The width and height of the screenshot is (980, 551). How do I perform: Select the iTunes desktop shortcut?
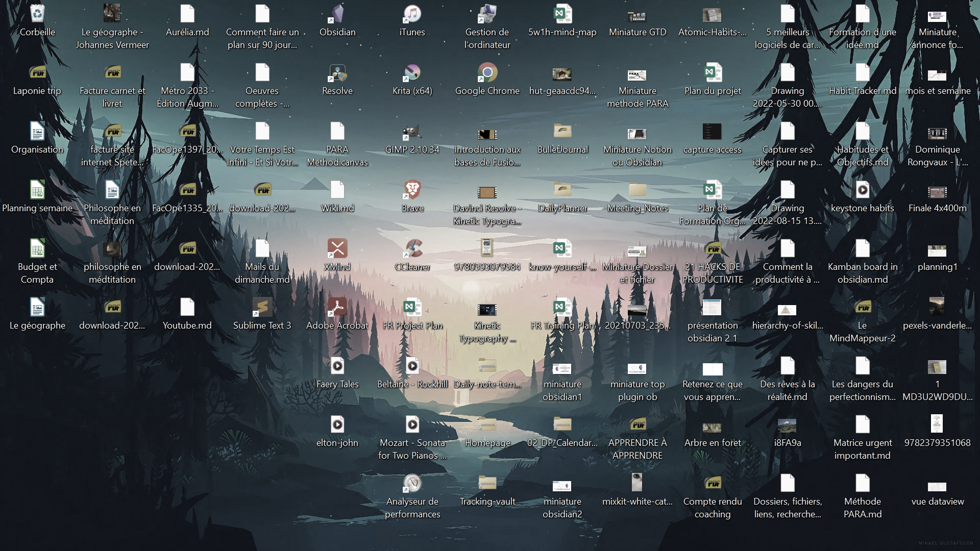(x=412, y=14)
